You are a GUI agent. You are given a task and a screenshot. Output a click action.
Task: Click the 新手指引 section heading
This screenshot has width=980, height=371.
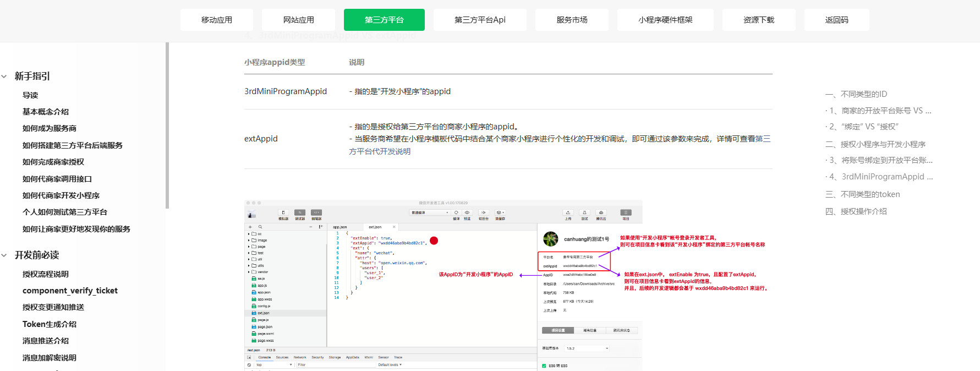[x=32, y=76]
